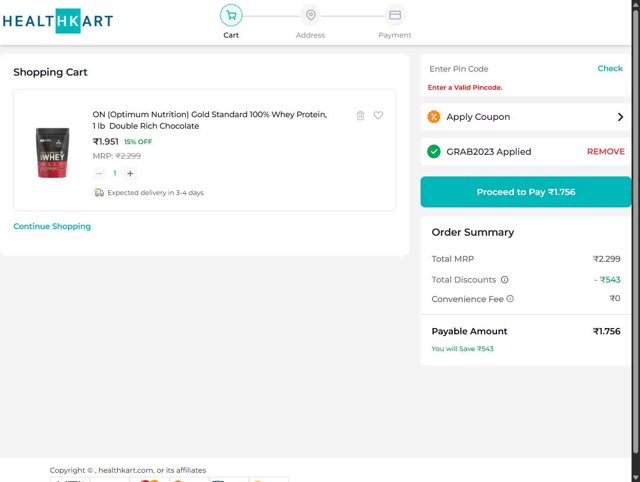Click Proceed to Pay ₹1,756

coord(526,192)
